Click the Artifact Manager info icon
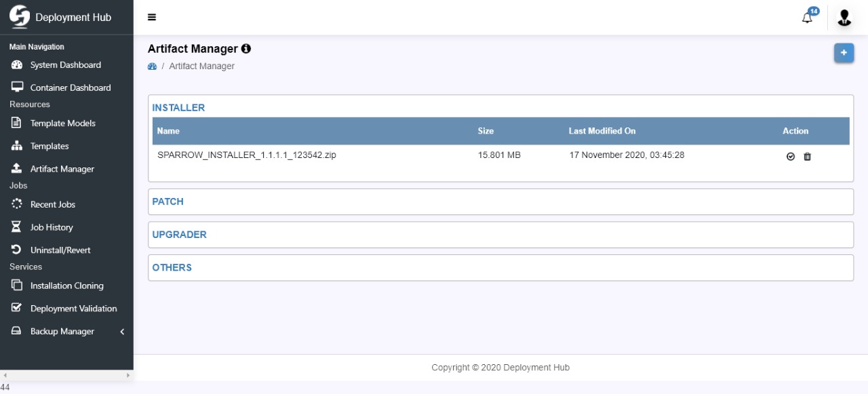Screen dimensions: 868x394 246,49
